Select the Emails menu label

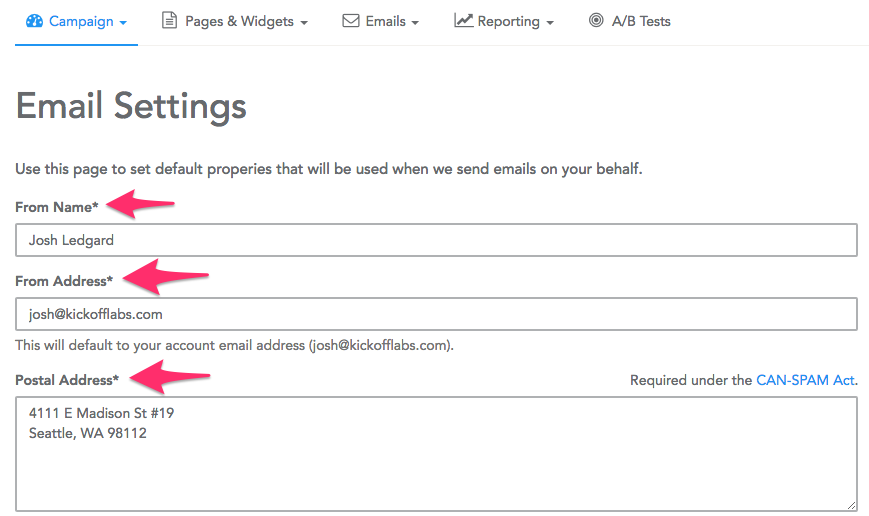point(385,21)
